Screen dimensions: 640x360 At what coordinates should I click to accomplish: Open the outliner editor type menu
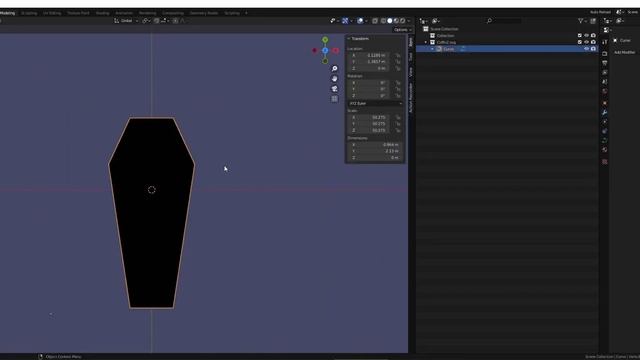[x=424, y=21]
